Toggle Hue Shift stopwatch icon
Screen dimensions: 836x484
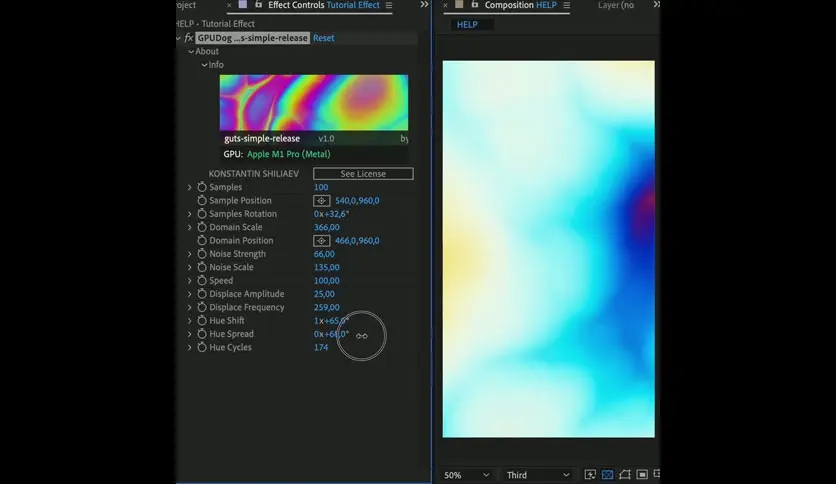(202, 320)
